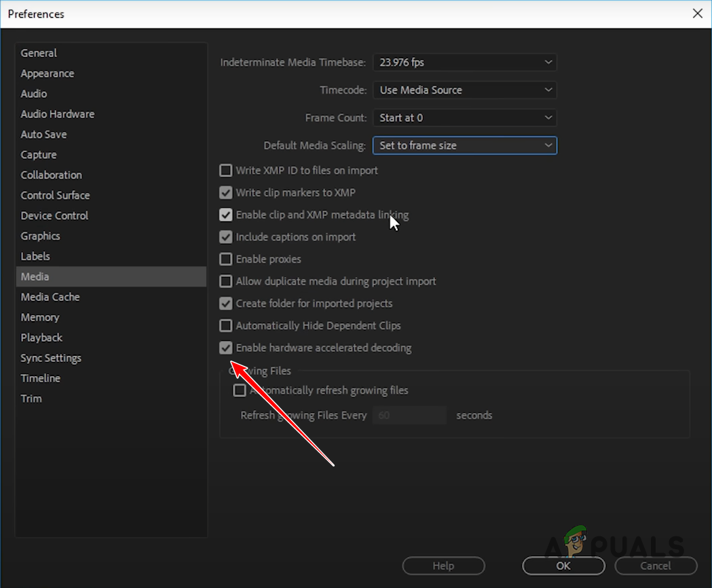Select the Audio Hardware category

pos(58,113)
